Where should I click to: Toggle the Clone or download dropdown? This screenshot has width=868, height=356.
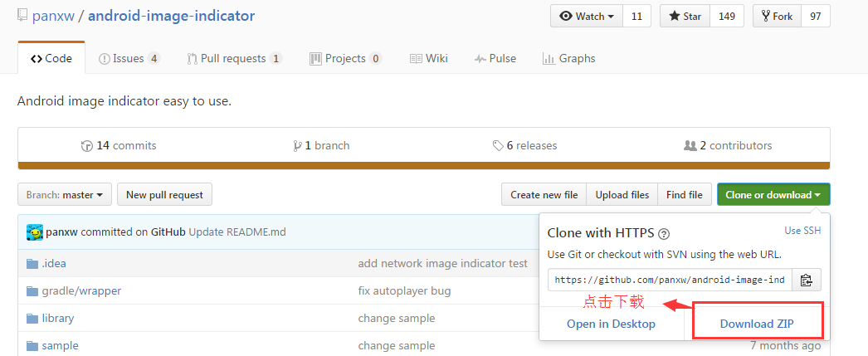[x=773, y=195]
